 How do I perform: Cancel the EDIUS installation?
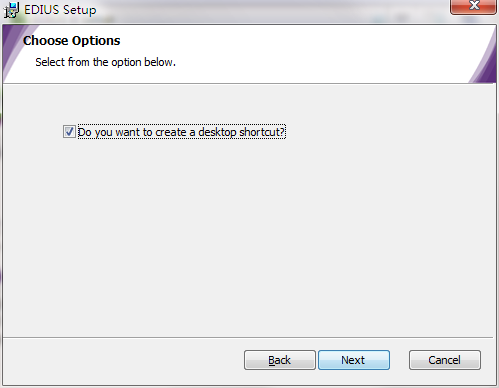click(x=445, y=360)
